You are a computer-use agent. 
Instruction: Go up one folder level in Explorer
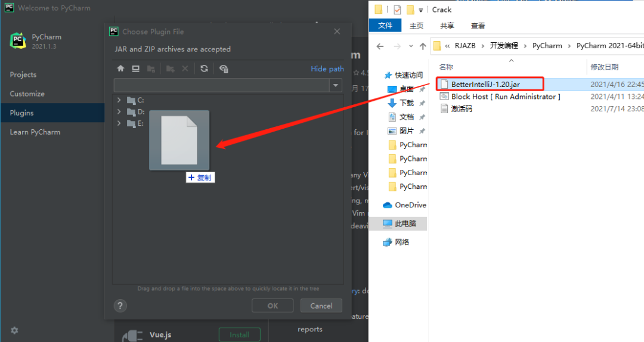pyautogui.click(x=423, y=46)
